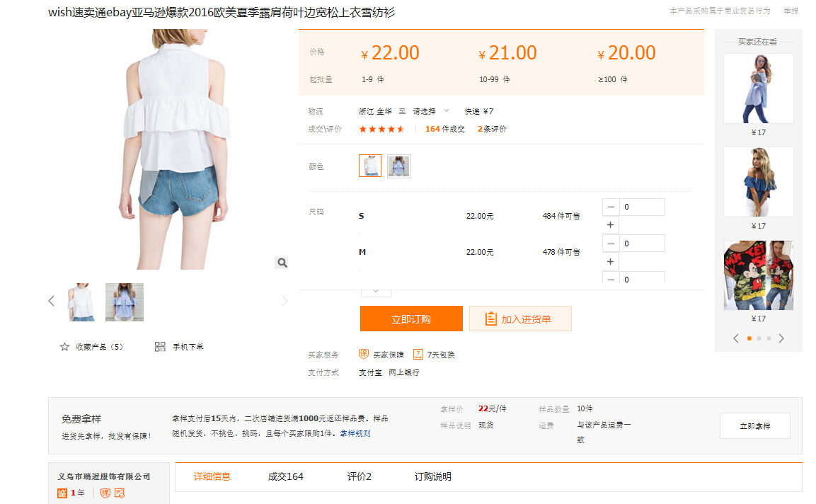The width and height of the screenshot is (816, 504).
Task: Switch to the 成交164 tab
Action: click(285, 476)
